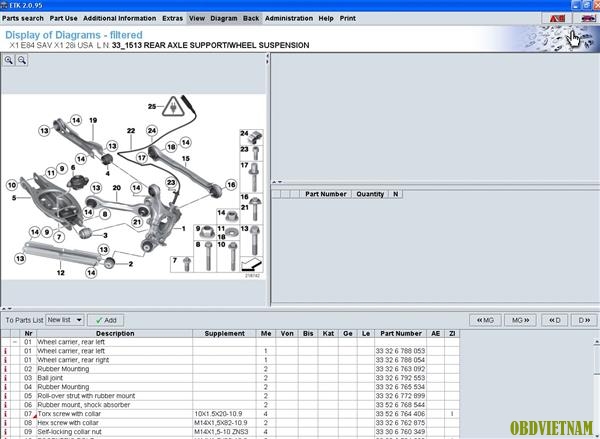Go to next main group MG»
600x439 pixels.
(x=520, y=320)
